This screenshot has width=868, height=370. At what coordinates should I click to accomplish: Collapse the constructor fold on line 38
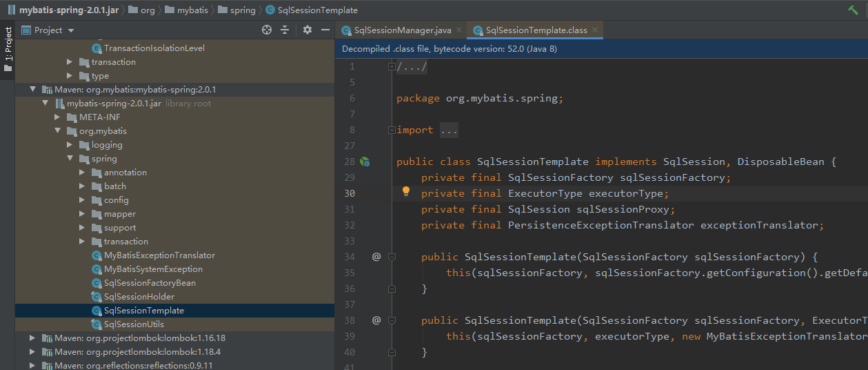point(392,320)
